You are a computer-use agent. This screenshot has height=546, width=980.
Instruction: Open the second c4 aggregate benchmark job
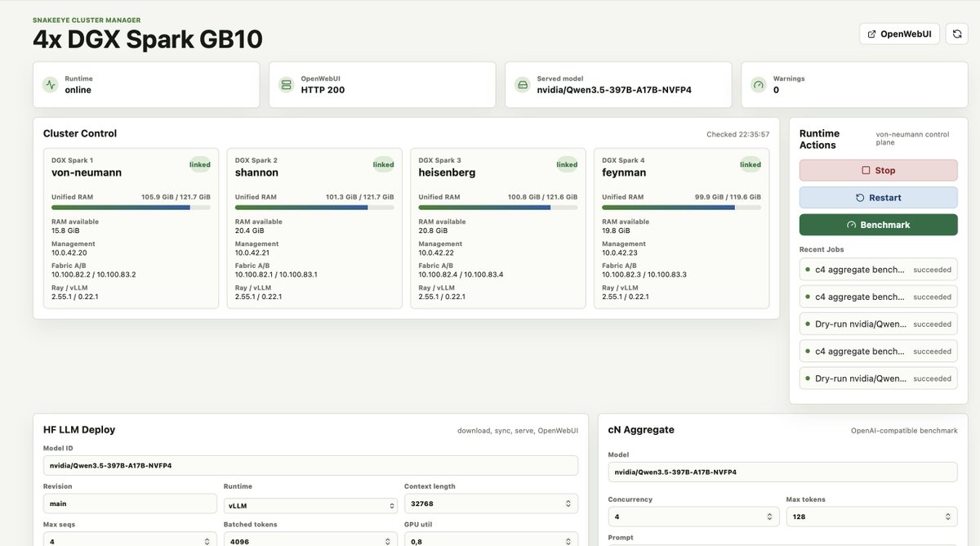879,297
